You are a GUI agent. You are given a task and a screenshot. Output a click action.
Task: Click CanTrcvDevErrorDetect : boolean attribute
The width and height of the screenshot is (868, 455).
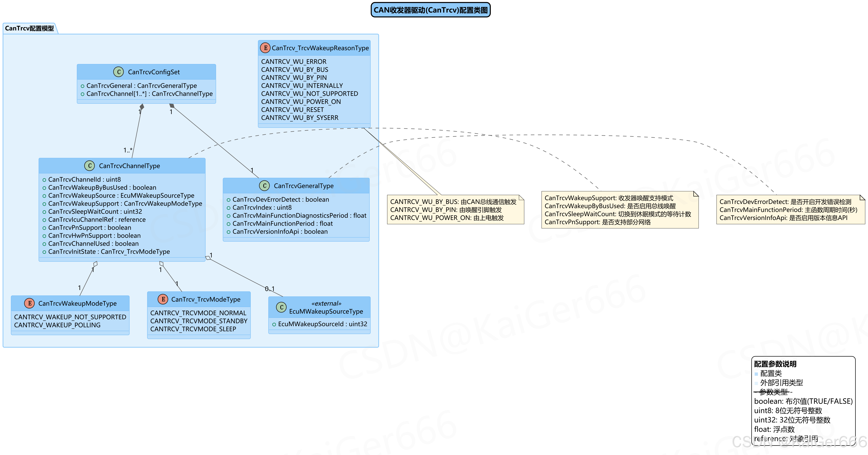pos(281,199)
